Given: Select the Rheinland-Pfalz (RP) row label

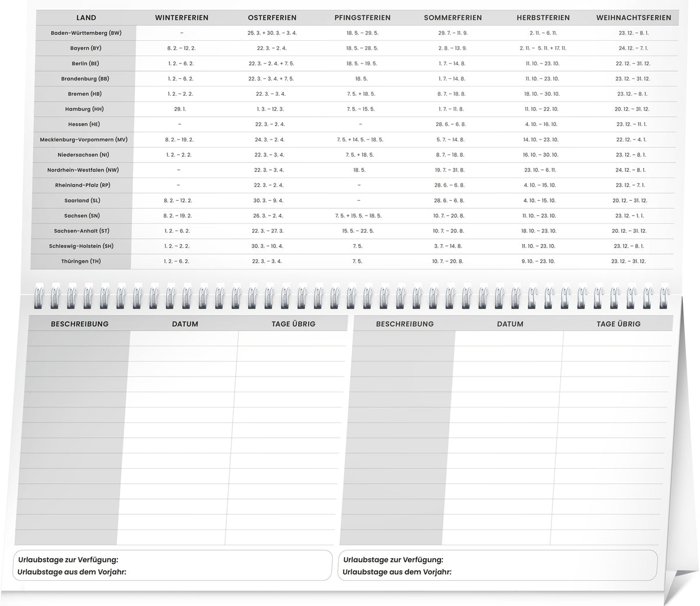Looking at the screenshot, I should click(82, 185).
